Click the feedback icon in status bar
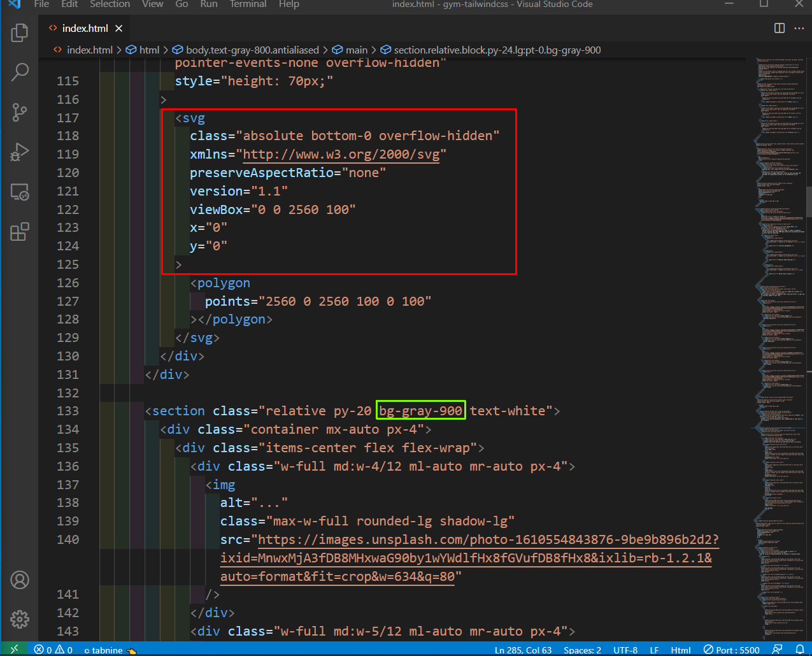This screenshot has height=656, width=812. [x=778, y=650]
